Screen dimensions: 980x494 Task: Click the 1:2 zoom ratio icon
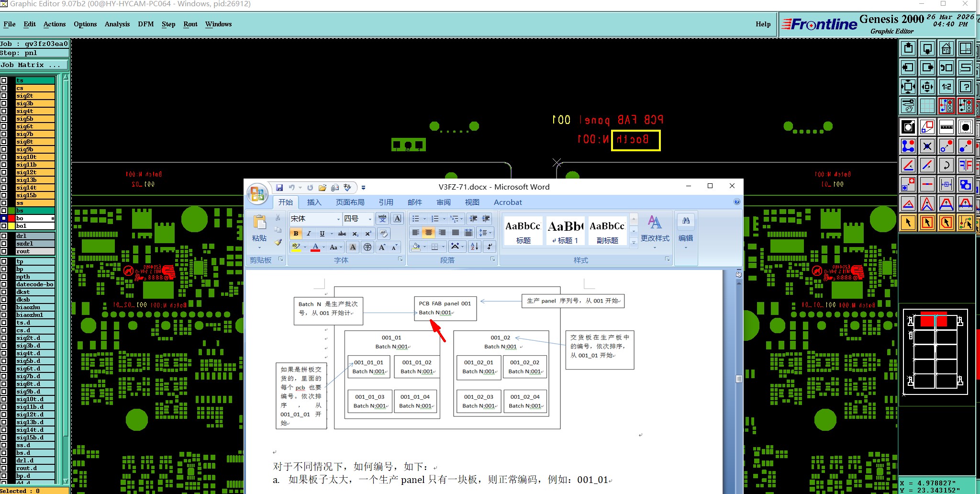pyautogui.click(x=947, y=87)
